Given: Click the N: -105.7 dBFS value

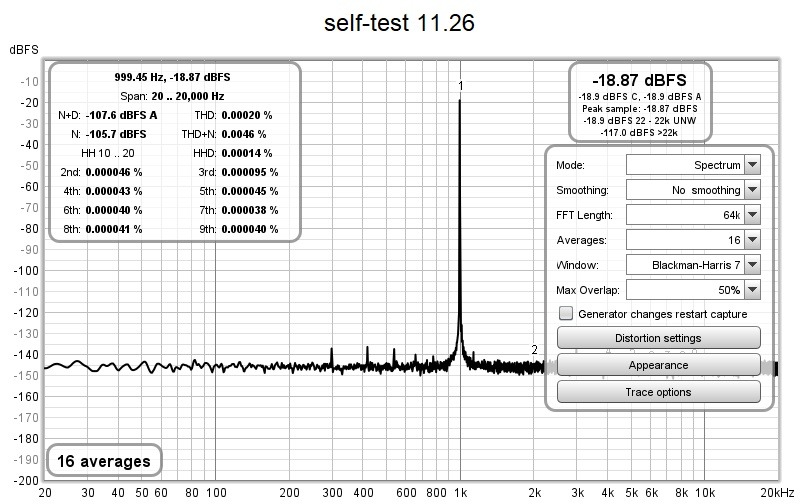Looking at the screenshot, I should point(116,134).
